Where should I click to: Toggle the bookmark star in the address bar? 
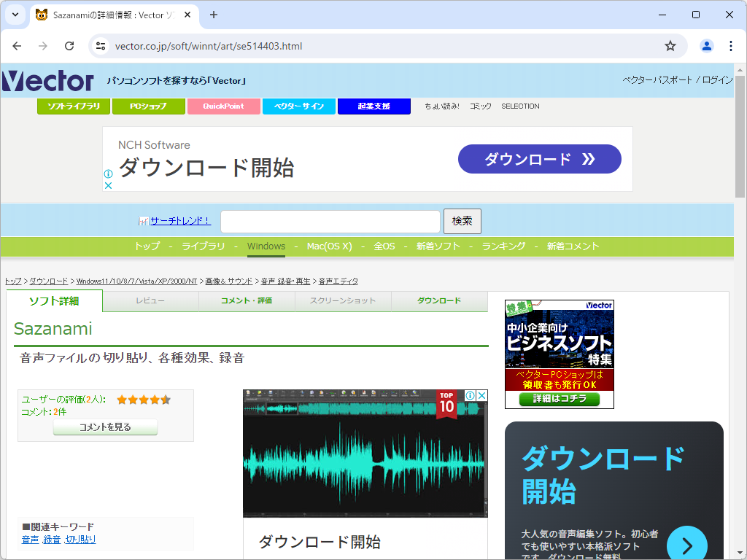point(670,45)
